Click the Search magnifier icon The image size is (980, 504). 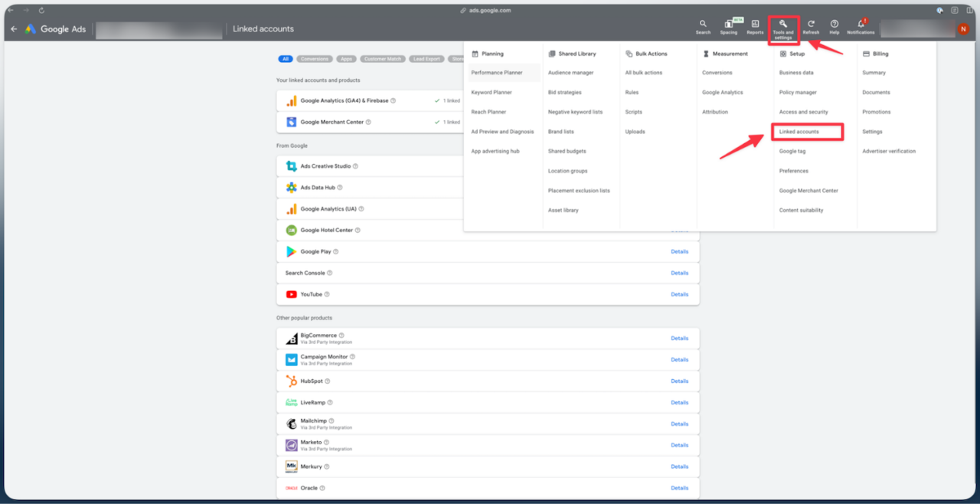703,25
